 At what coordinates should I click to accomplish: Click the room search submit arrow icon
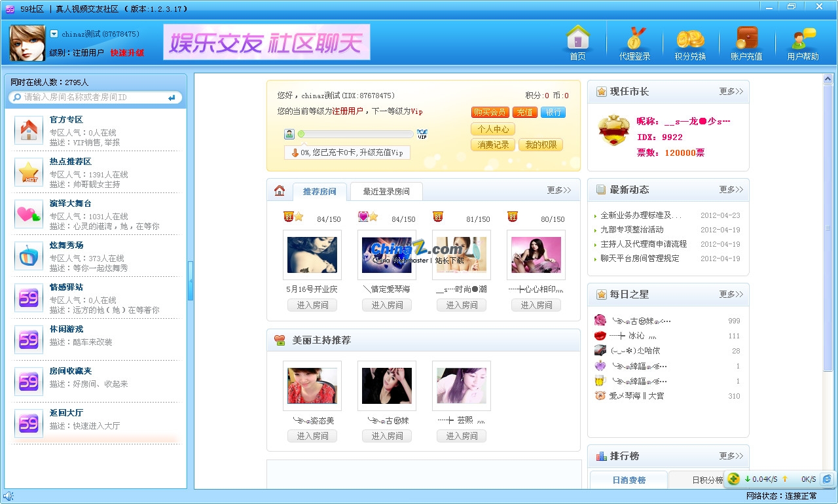[x=172, y=98]
